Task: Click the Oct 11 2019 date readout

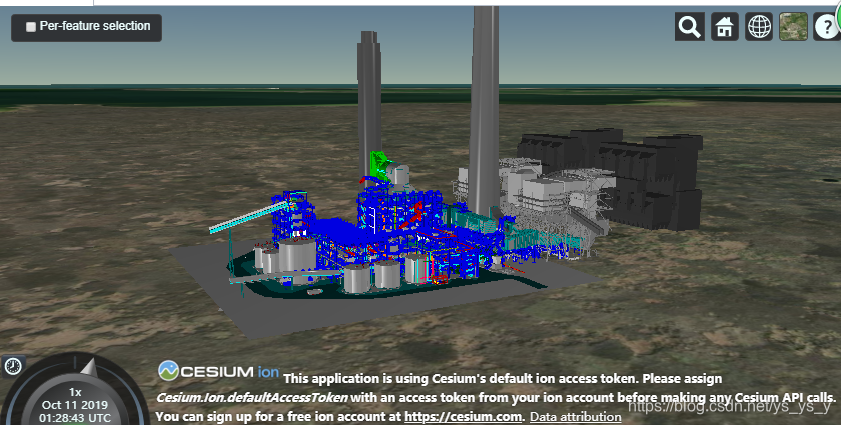Action: tap(76, 404)
